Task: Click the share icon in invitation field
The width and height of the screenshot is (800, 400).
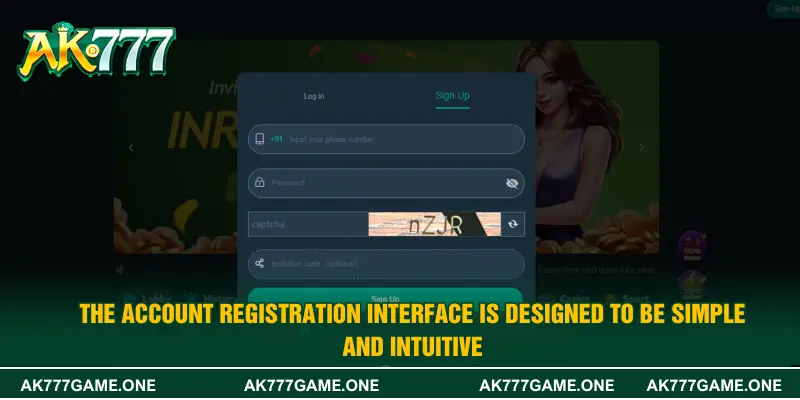Action: pos(259,264)
